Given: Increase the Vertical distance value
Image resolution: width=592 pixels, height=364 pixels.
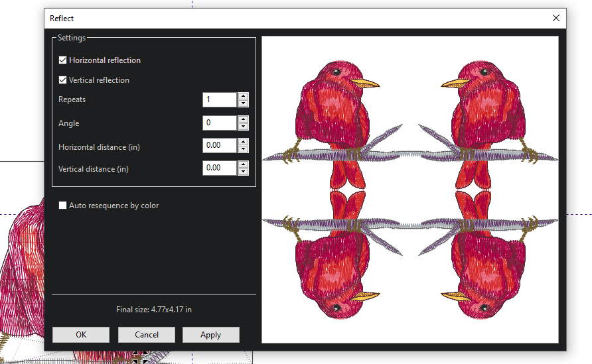Looking at the screenshot, I should [x=243, y=164].
